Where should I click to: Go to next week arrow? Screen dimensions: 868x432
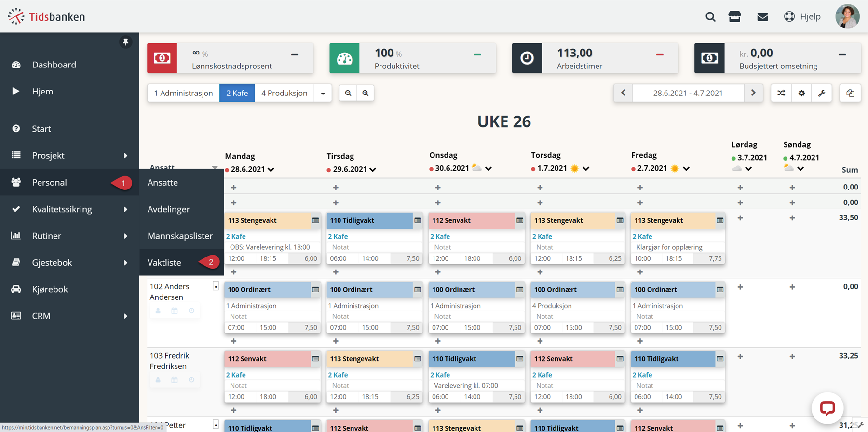click(x=753, y=93)
